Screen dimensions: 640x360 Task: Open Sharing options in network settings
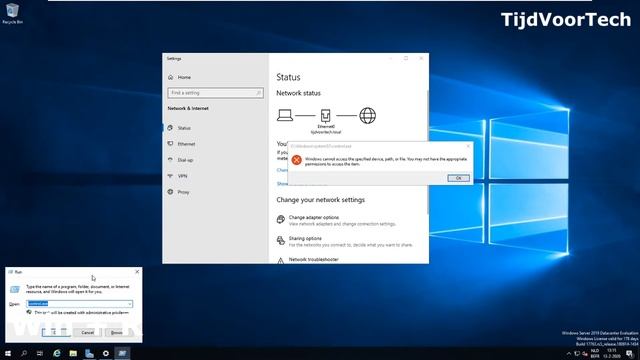(305, 238)
